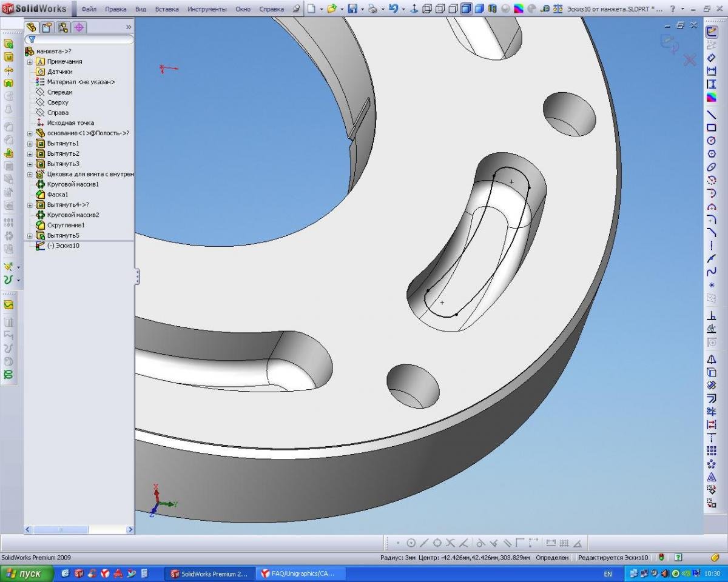
Task: Open Edit Appearance color icon in top toolbar
Action: (518, 8)
